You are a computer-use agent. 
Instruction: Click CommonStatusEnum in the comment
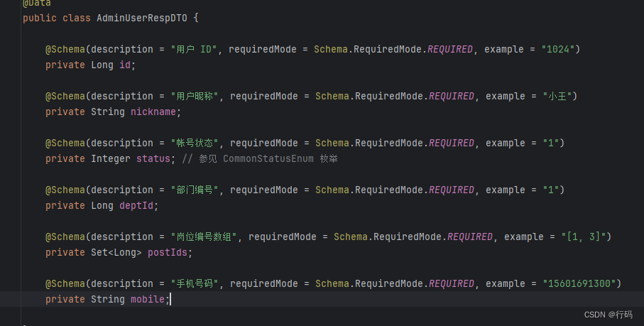(x=268, y=158)
